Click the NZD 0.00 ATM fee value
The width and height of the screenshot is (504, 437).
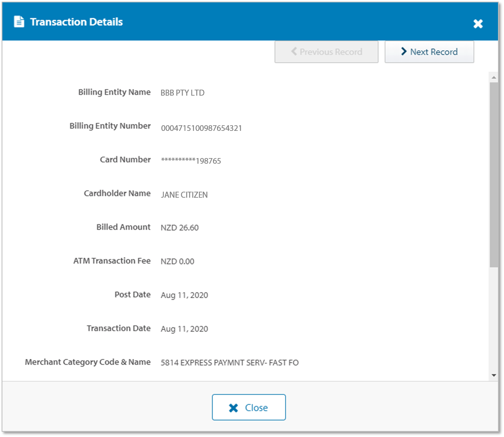177,261
